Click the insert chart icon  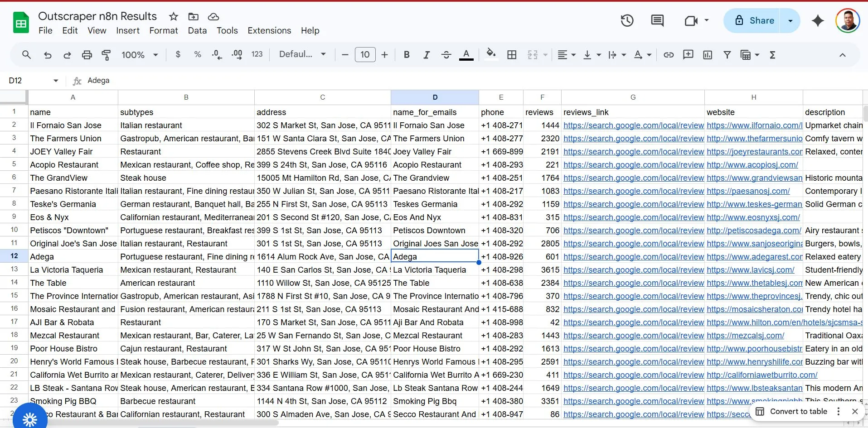[707, 55]
